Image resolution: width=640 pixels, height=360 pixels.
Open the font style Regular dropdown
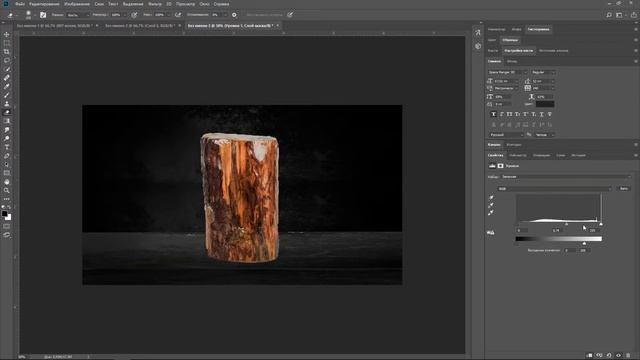click(x=544, y=72)
